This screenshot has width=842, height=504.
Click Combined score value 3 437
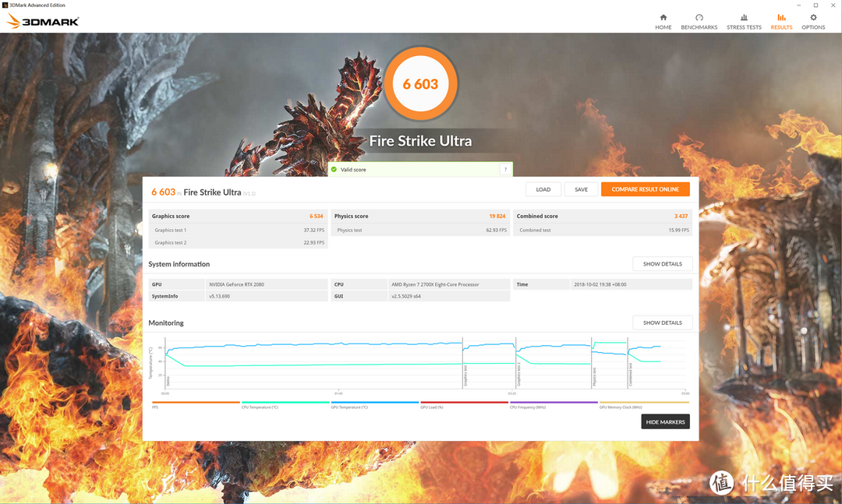(x=681, y=217)
